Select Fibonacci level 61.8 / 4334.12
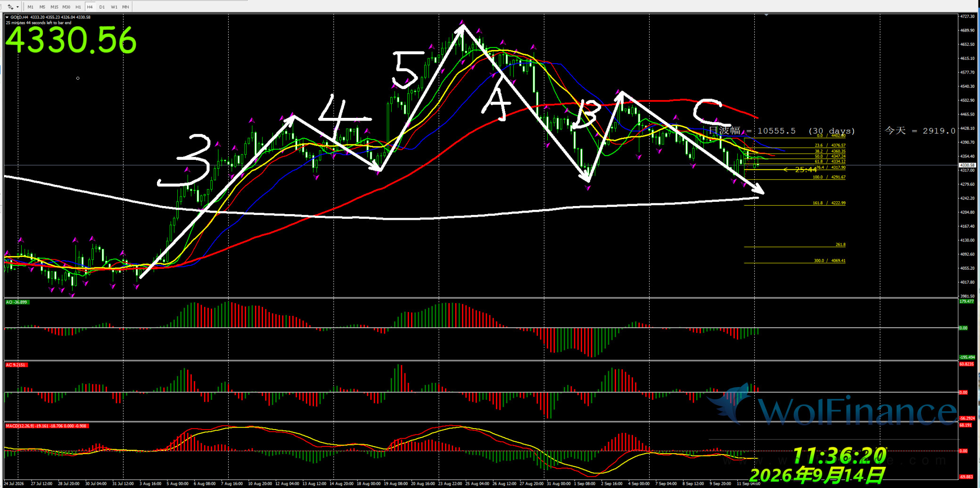This screenshot has width=980, height=488. pyautogui.click(x=830, y=162)
